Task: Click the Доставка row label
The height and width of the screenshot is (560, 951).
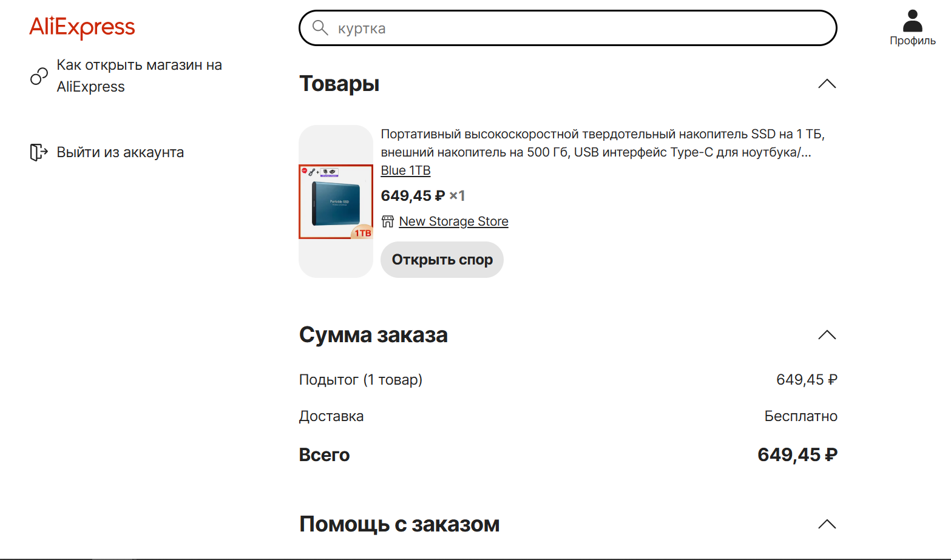Action: 331,416
